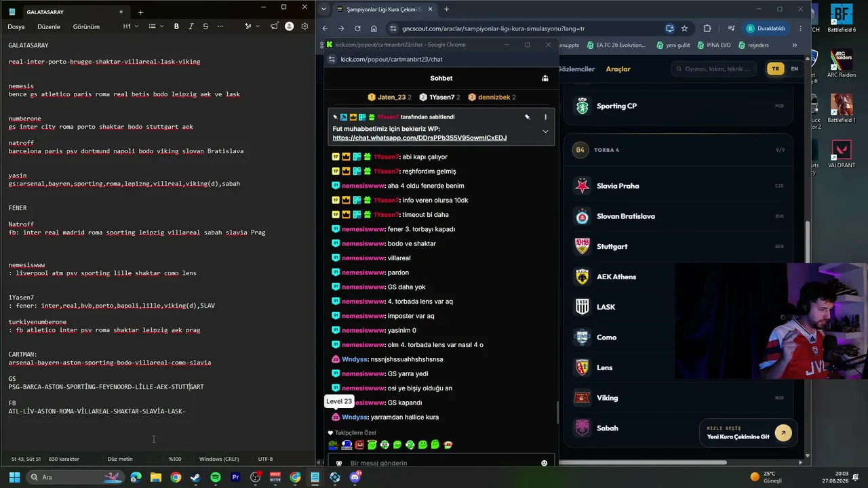Open Notepad account profile icon

click(290, 26)
